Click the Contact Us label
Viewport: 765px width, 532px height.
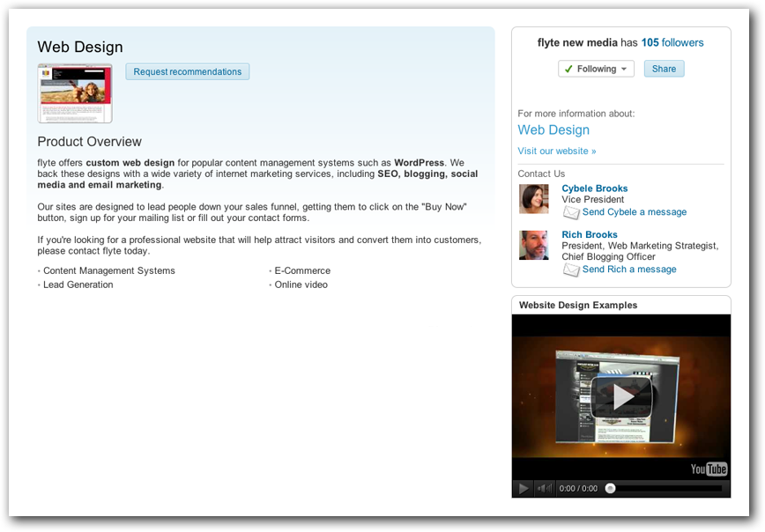pos(541,174)
